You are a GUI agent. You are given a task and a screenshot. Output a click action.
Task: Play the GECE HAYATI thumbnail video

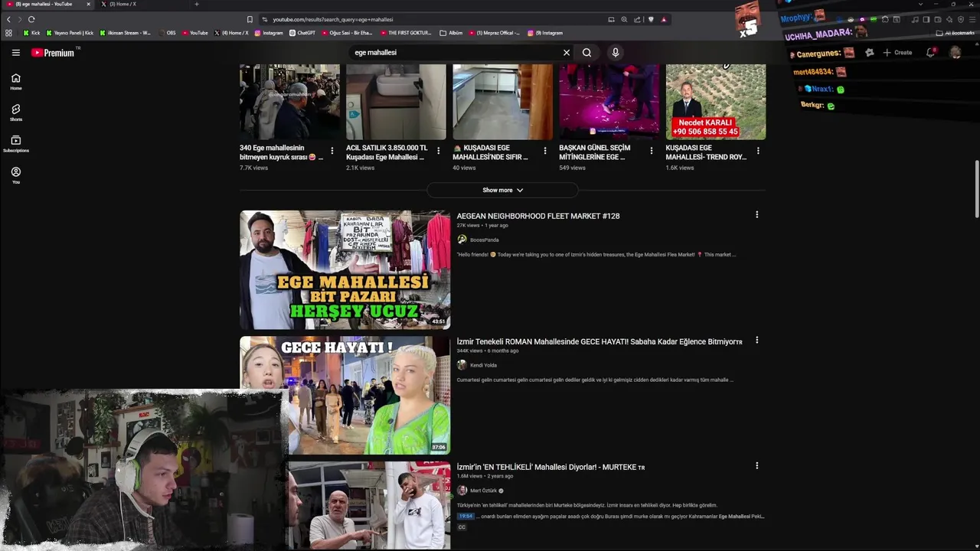pos(345,395)
